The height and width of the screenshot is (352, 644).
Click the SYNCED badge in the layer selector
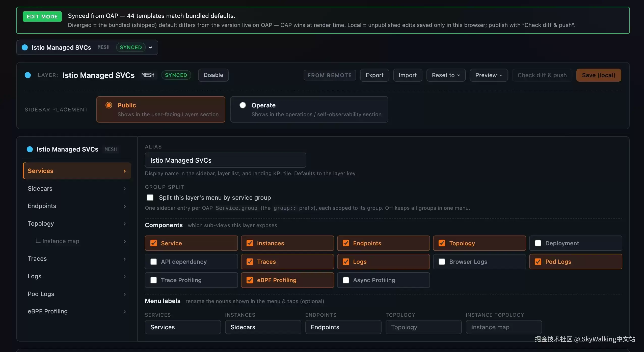point(131,47)
